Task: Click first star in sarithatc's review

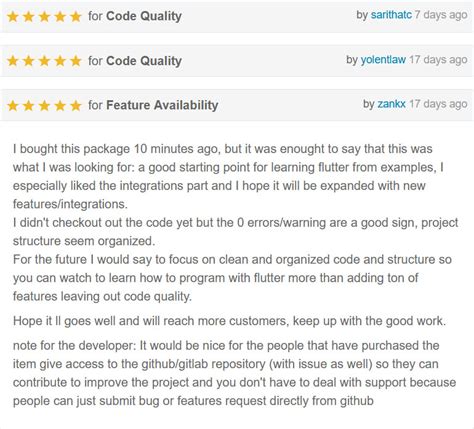Action: pos(13,16)
